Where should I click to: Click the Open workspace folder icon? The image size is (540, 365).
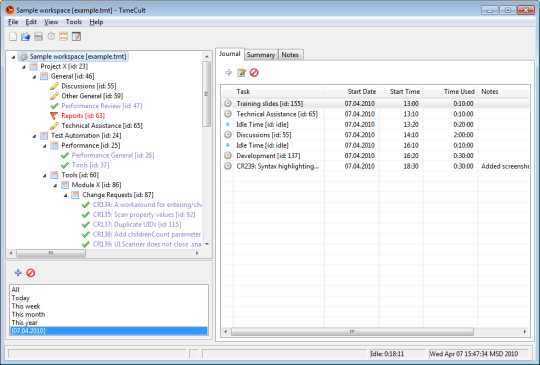click(x=25, y=36)
